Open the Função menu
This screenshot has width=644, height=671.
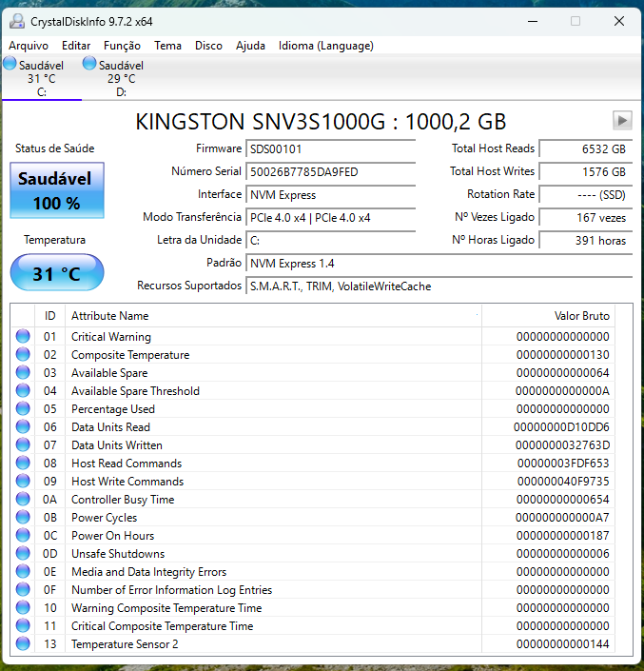tap(122, 46)
